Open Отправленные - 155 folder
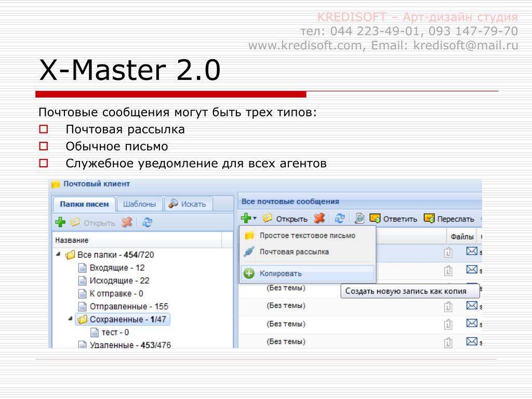532x399 pixels. 124,307
